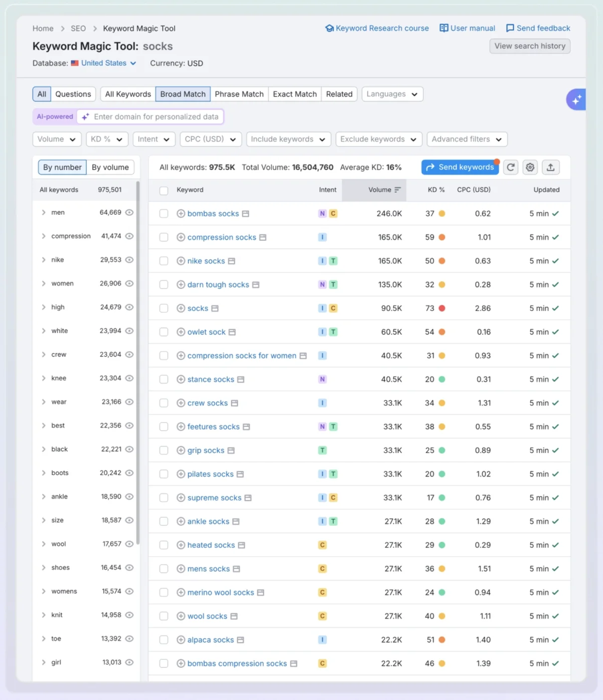Image resolution: width=603 pixels, height=700 pixels.
Task: Click the refresh metrics icon button
Action: 511,168
